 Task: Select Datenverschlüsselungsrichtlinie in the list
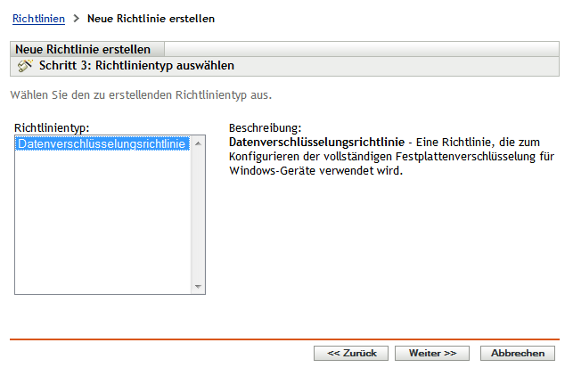point(101,143)
